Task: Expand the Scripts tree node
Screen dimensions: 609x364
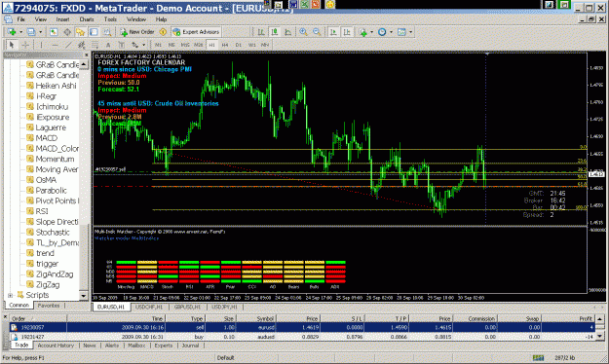Action: pos(10,295)
